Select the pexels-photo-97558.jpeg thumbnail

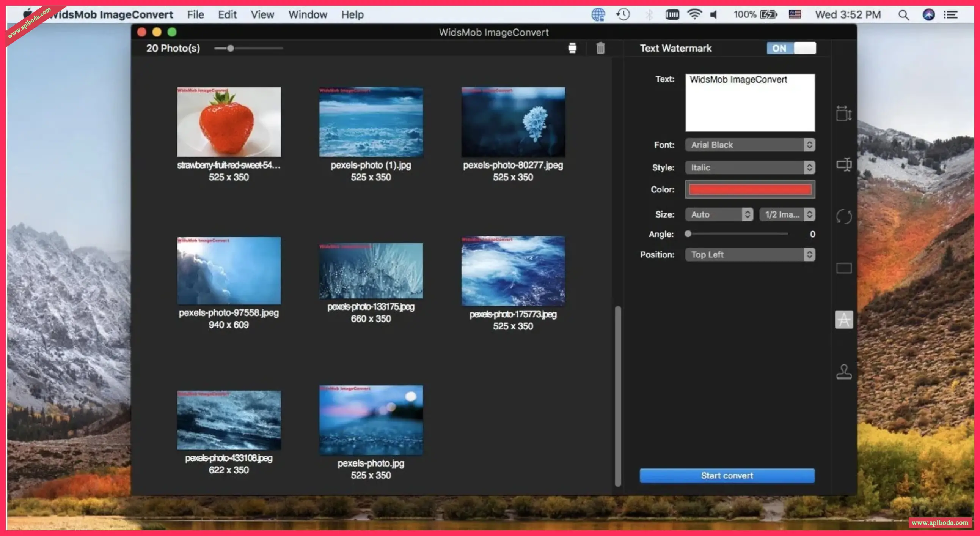229,271
